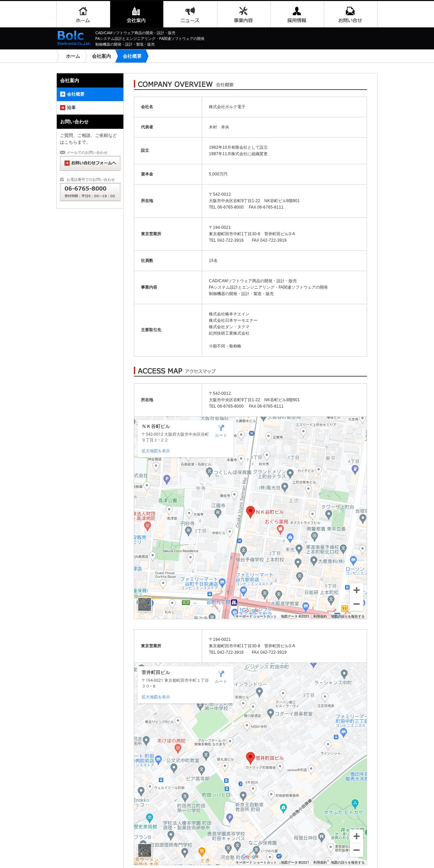
Task: Click the おぐら薬局 pharmacy marker
Action: click(280, 529)
